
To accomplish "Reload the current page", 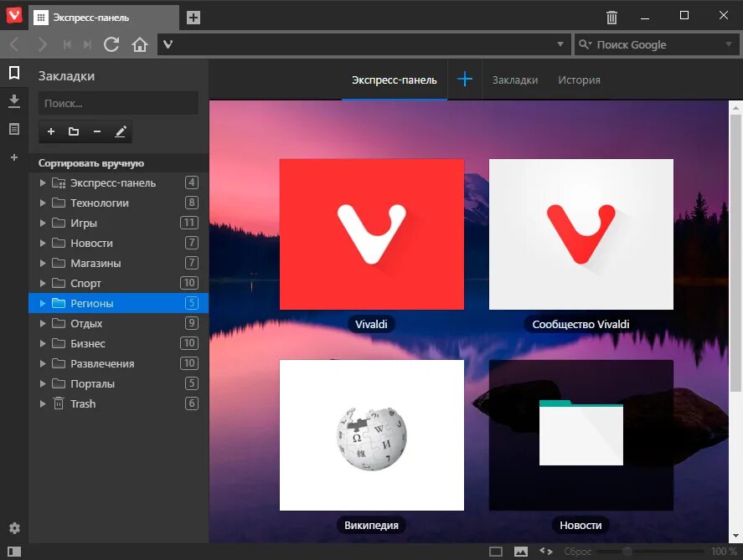I will point(111,44).
